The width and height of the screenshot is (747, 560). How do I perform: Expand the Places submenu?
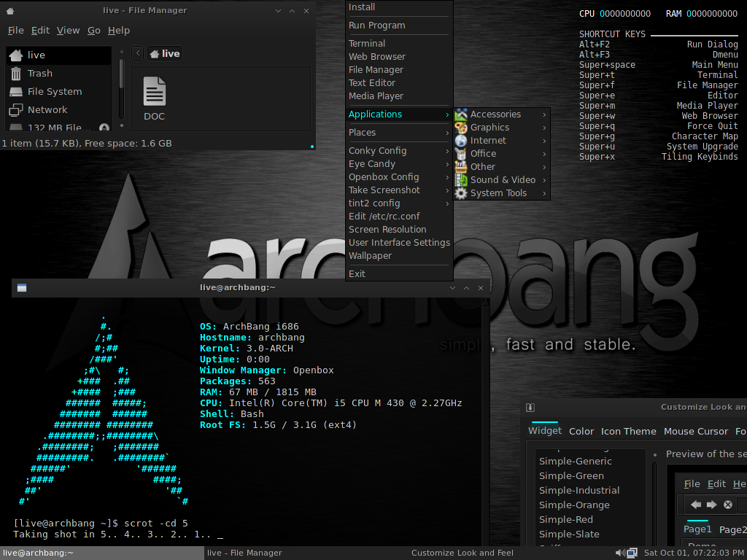[363, 132]
